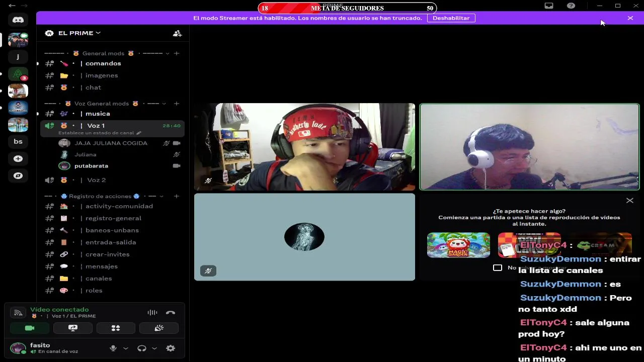Open the help question mark icon

click(x=571, y=6)
